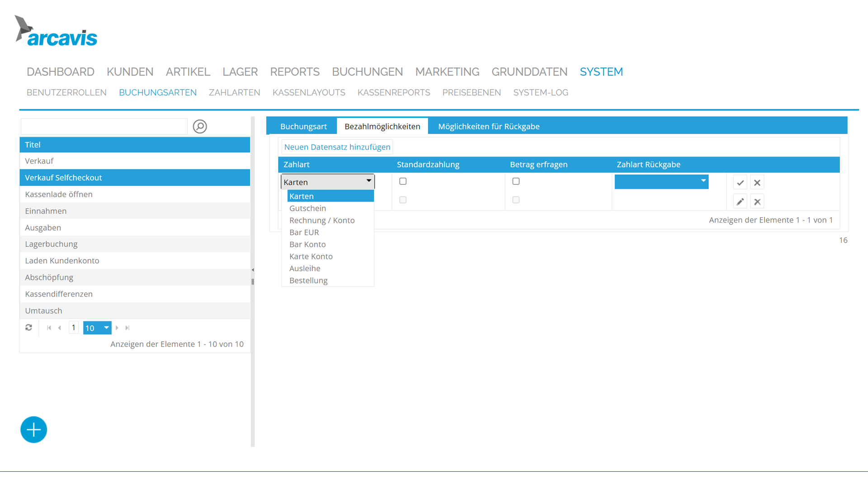Select Kassenlade öffnen in the list
868x488 pixels.
click(59, 194)
